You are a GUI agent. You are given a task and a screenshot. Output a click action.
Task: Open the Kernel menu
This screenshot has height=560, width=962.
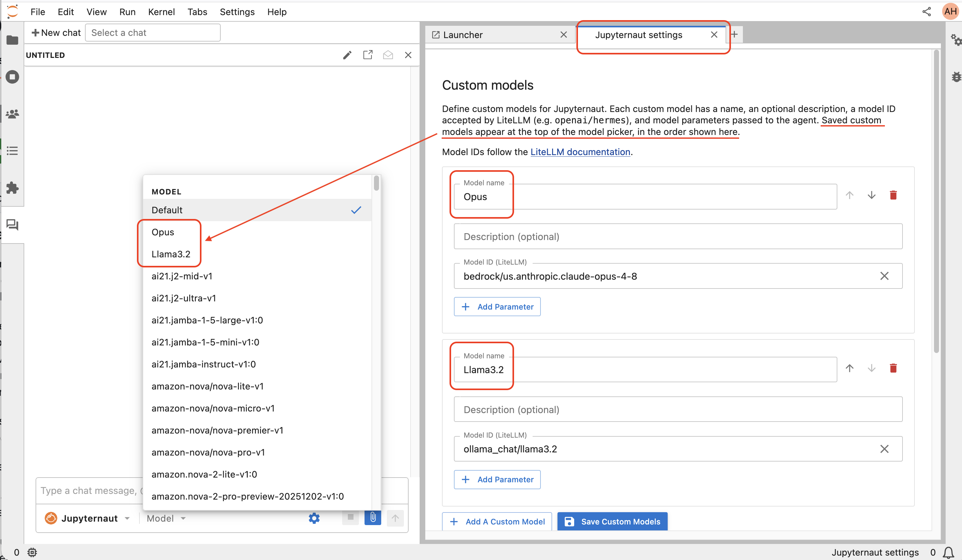coord(161,12)
